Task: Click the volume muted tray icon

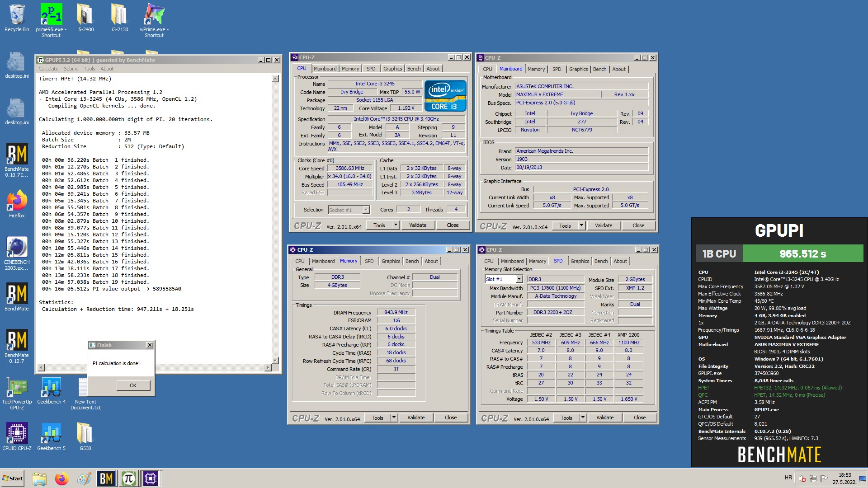Action: [802, 479]
